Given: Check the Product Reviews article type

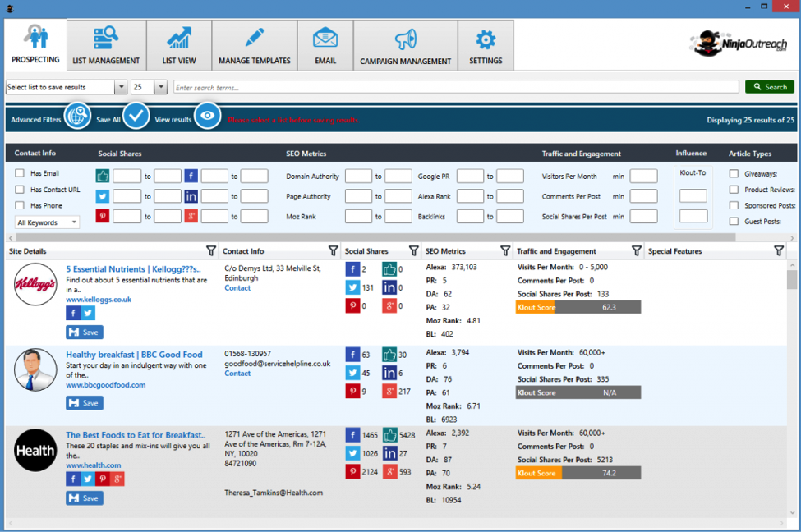Looking at the screenshot, I should pyautogui.click(x=734, y=190).
